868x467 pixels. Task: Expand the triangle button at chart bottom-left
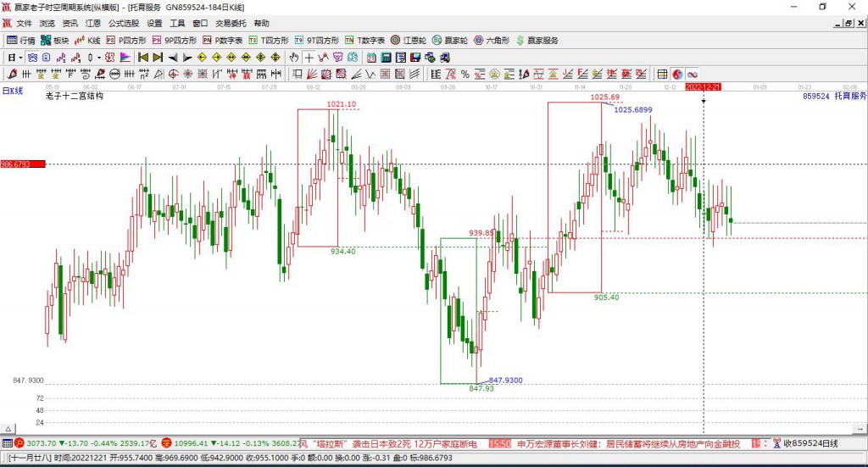click(8, 429)
